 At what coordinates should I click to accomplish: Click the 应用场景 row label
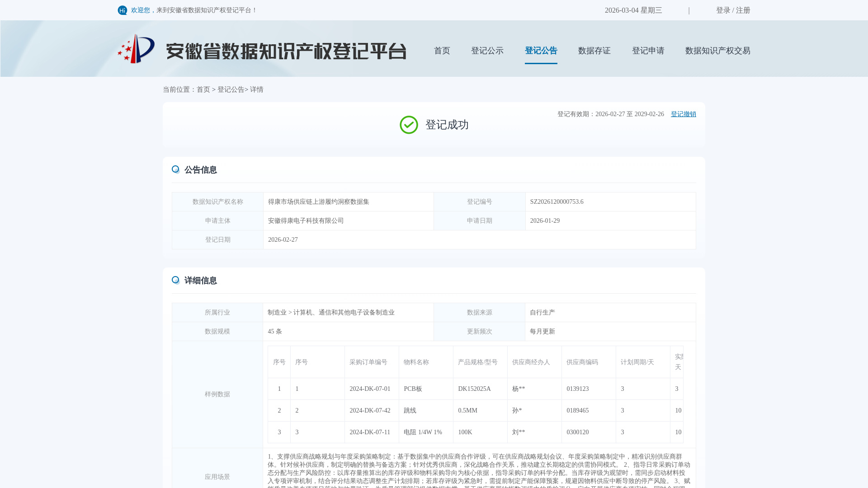coord(217,477)
